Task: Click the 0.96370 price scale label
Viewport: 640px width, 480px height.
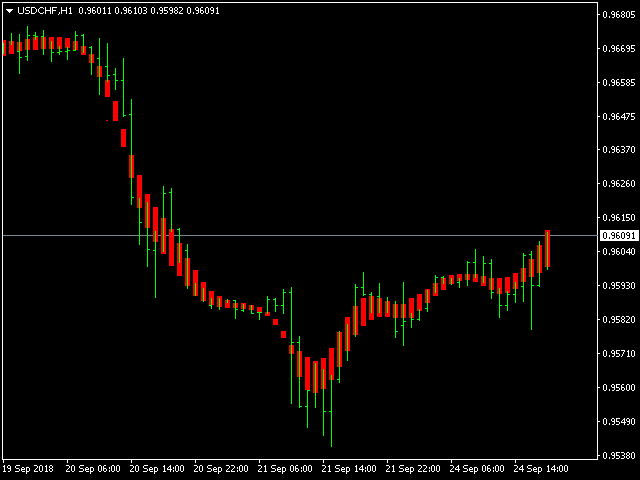Action: pos(619,150)
